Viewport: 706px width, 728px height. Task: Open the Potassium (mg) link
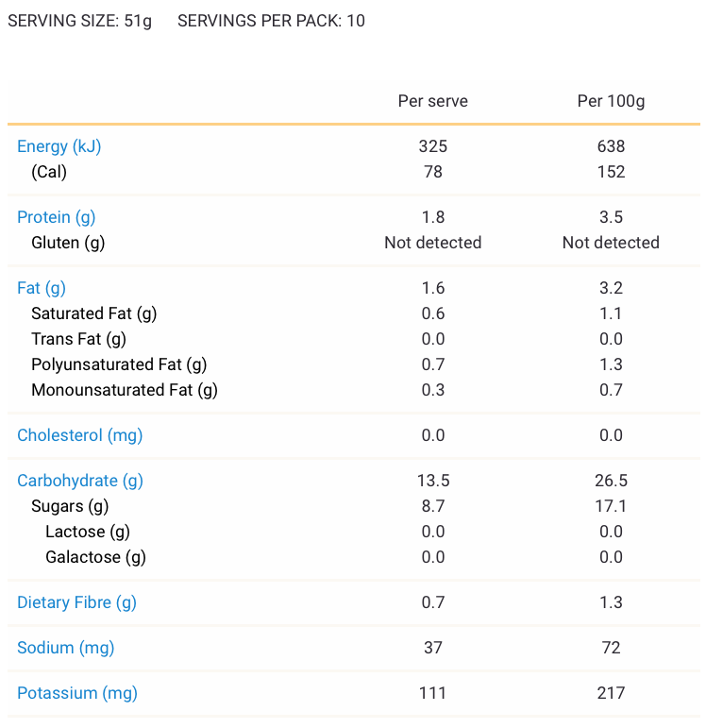tap(77, 694)
